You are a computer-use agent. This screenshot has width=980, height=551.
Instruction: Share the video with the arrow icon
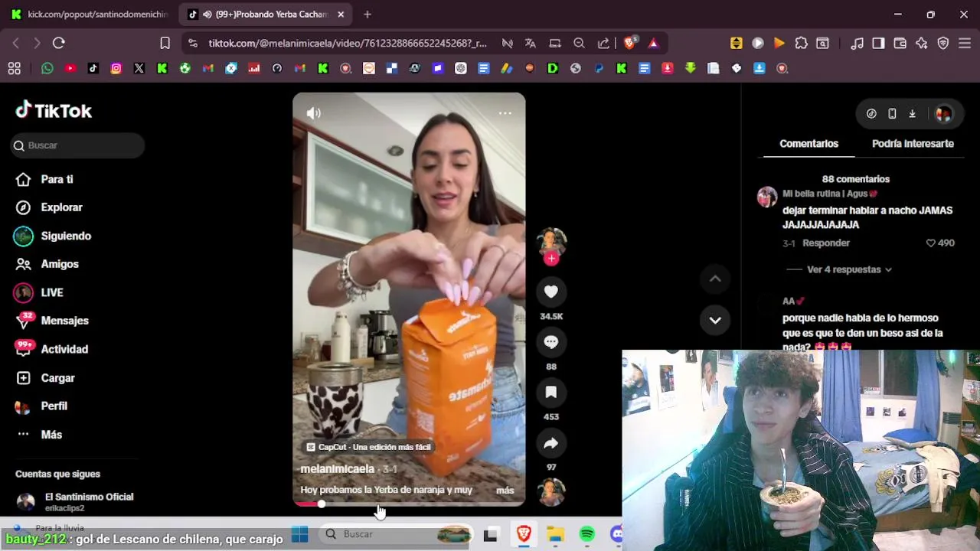[551, 443]
